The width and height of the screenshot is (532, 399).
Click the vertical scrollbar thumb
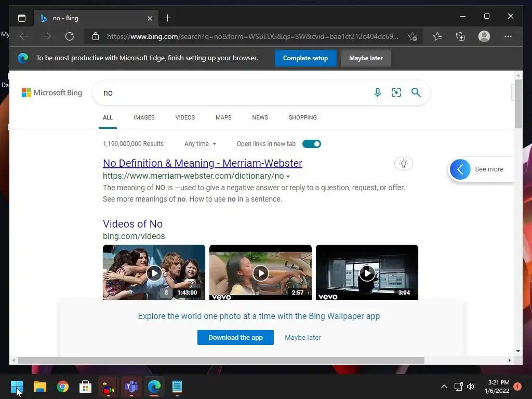click(x=518, y=103)
